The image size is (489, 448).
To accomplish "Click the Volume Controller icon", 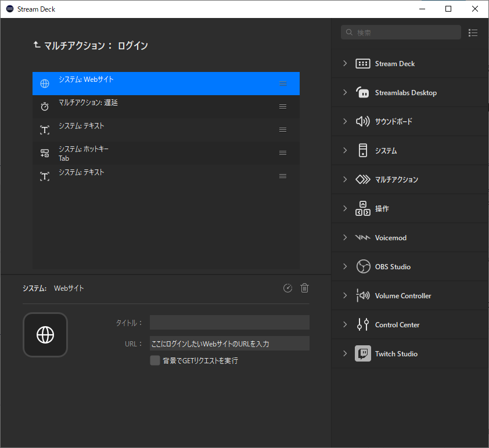I will click(x=363, y=295).
